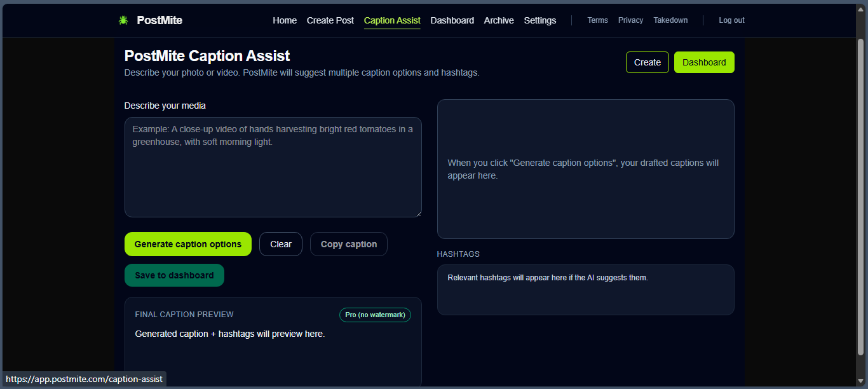
Task: Click inside the Describe your media textbox
Action: (273, 165)
